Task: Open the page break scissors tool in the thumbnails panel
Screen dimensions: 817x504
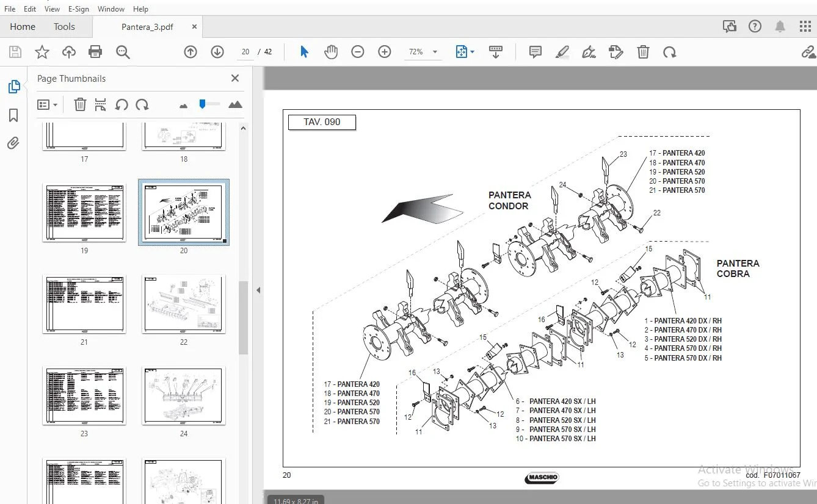Action: coord(101,104)
